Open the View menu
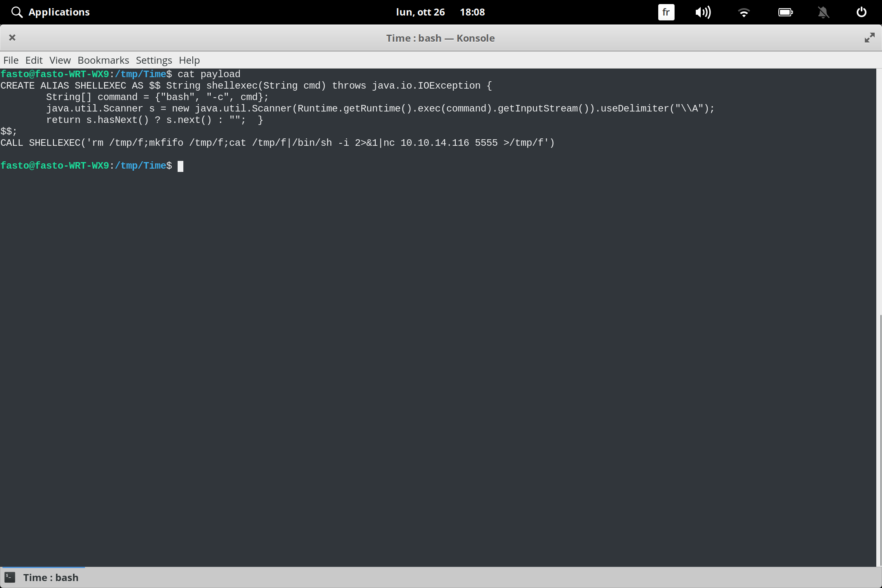The image size is (882, 588). tap(60, 60)
